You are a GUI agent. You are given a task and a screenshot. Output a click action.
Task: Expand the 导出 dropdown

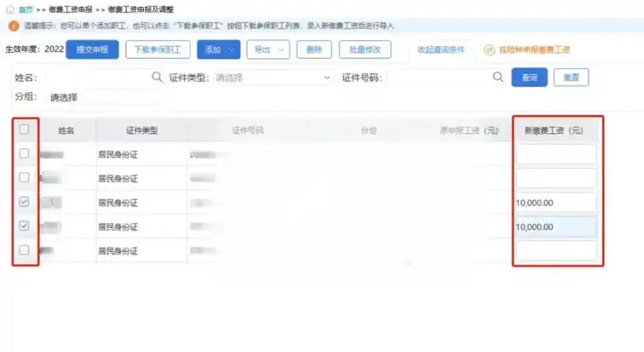click(282, 50)
